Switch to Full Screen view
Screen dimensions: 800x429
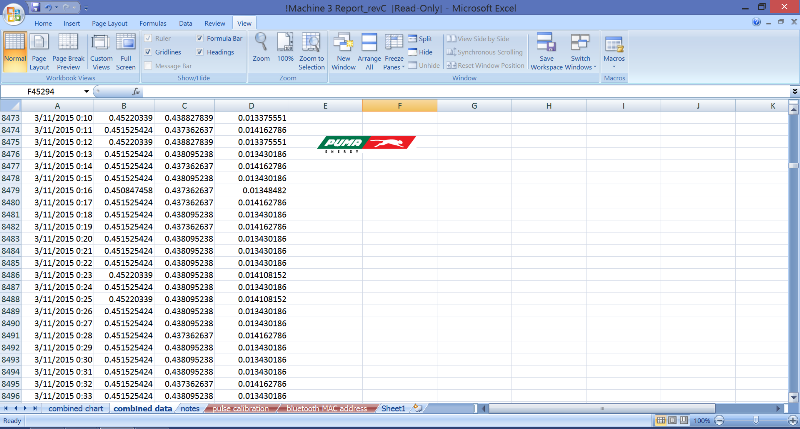click(x=126, y=52)
